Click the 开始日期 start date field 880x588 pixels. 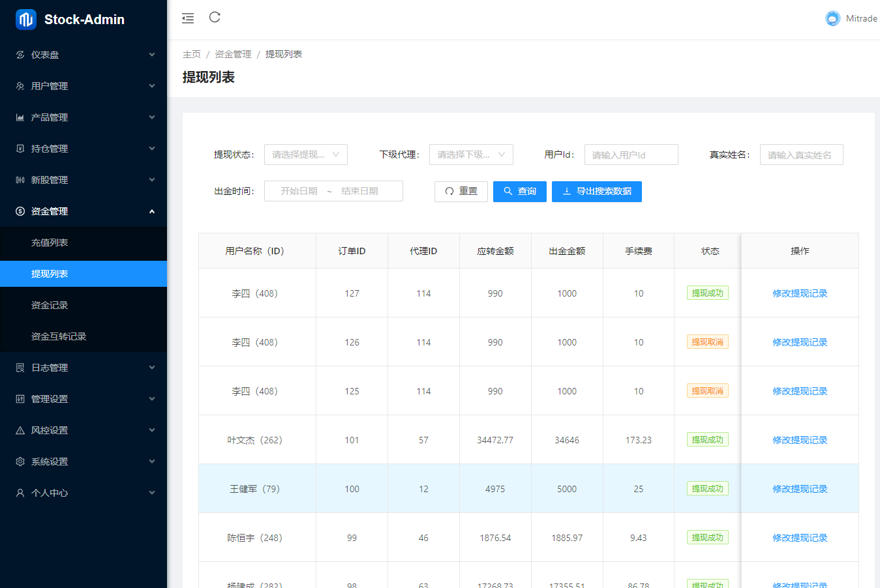(x=299, y=191)
